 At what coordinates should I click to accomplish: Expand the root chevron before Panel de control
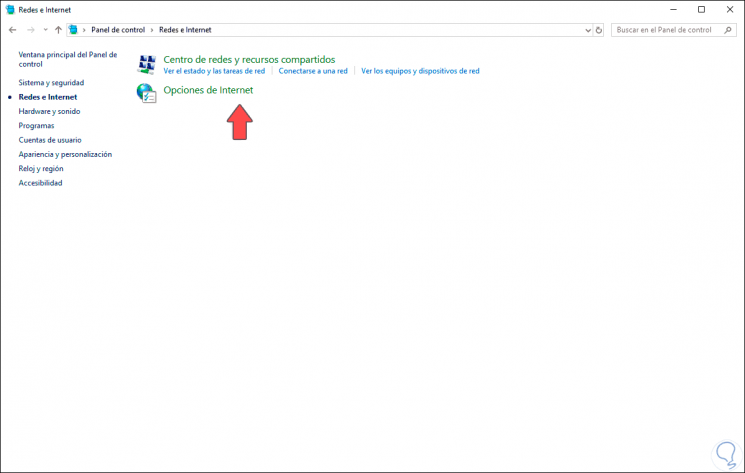pyautogui.click(x=84, y=30)
